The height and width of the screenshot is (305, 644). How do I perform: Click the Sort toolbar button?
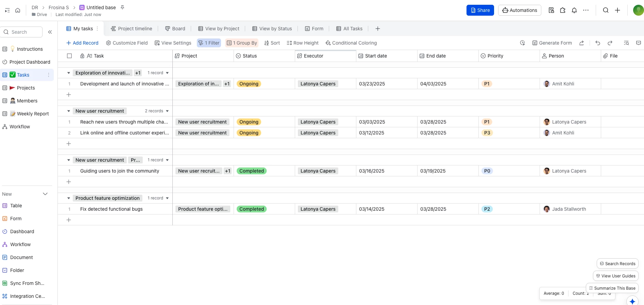pos(272,43)
